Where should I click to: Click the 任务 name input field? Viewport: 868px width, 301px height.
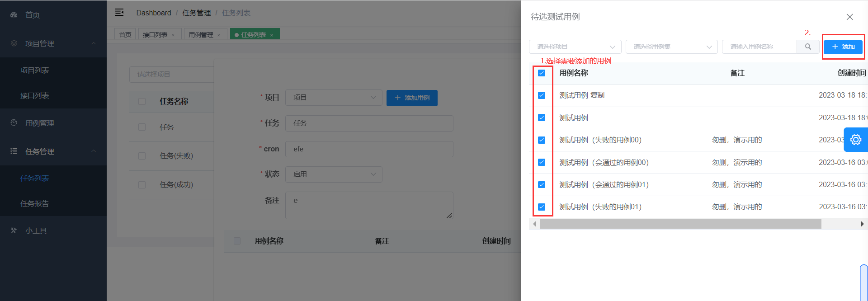click(x=369, y=123)
